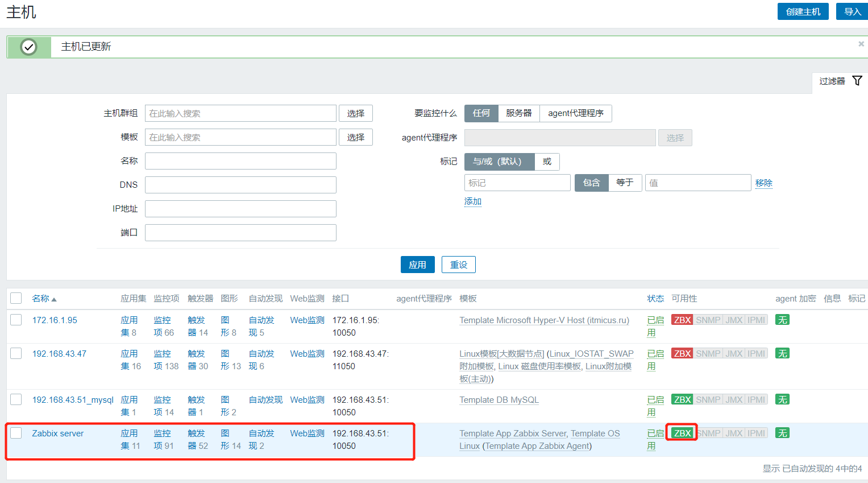868x483 pixels.
Task: Click the 端口 input field
Action: tap(240, 233)
